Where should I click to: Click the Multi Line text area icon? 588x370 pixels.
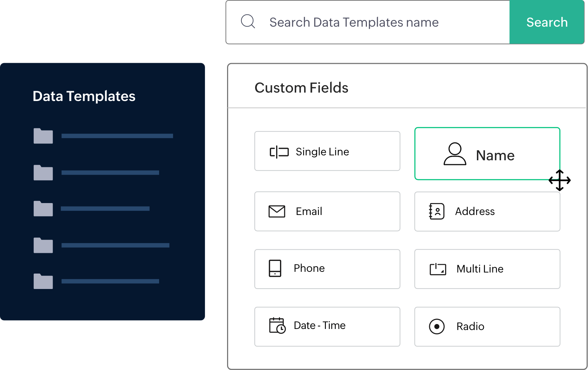(x=438, y=269)
